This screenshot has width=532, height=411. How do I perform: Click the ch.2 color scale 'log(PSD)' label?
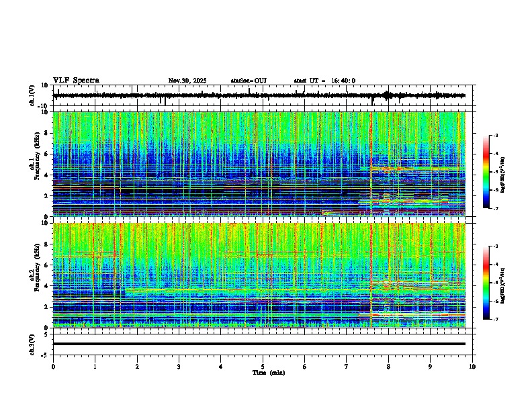pos(502,285)
